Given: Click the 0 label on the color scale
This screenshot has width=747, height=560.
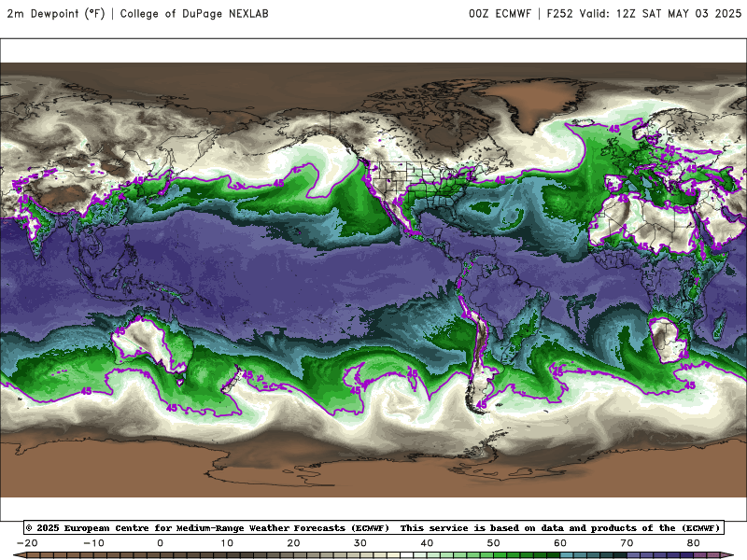Looking at the screenshot, I should (160, 543).
